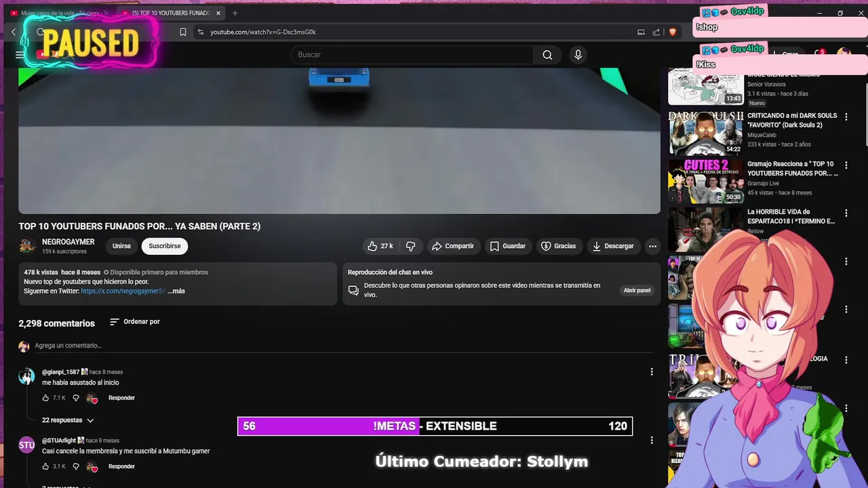Open the Ordenar por sort menu
Image resolution: width=868 pixels, height=488 pixels.
click(x=135, y=322)
